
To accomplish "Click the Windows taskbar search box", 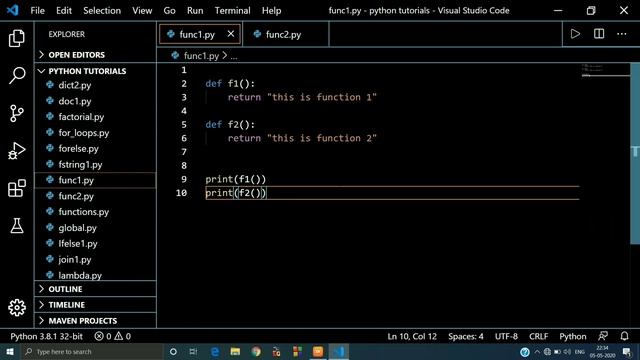I will tap(92, 351).
